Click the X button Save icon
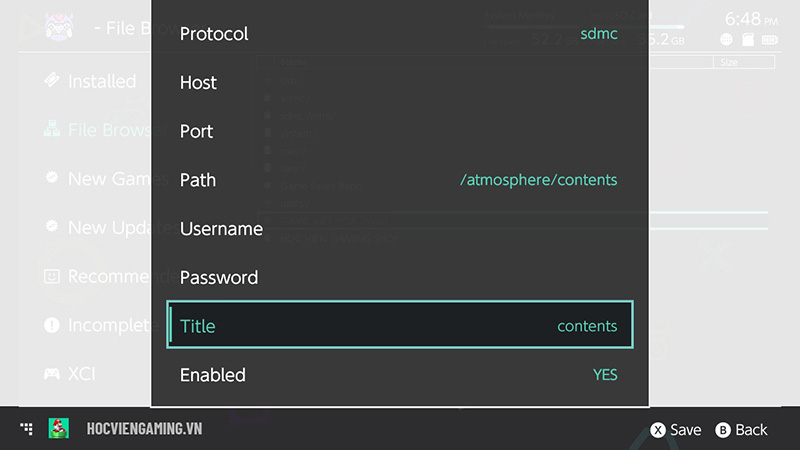800x450 pixels. click(x=658, y=430)
